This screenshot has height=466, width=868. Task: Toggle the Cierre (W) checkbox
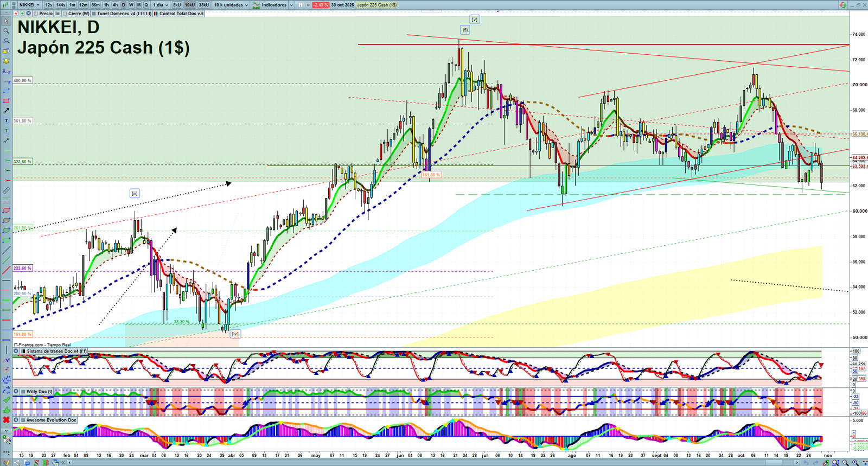pos(65,14)
